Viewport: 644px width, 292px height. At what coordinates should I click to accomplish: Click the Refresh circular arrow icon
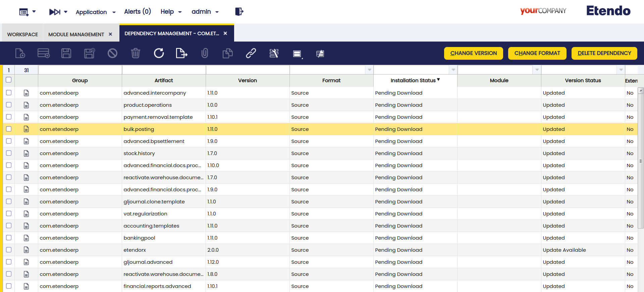click(x=159, y=53)
